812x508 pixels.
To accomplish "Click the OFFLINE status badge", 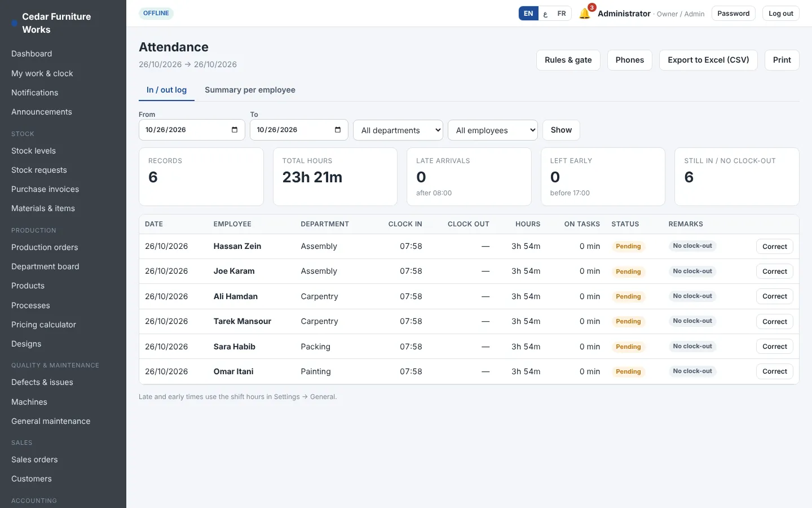I will pyautogui.click(x=156, y=14).
